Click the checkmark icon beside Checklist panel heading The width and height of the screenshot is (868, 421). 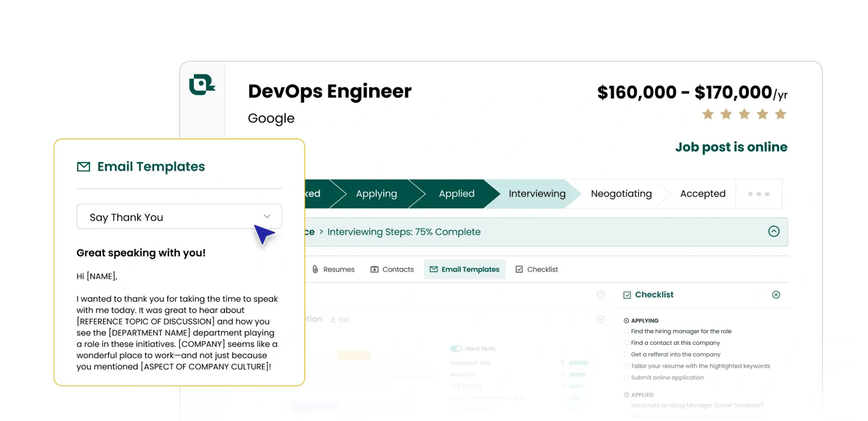click(x=627, y=295)
